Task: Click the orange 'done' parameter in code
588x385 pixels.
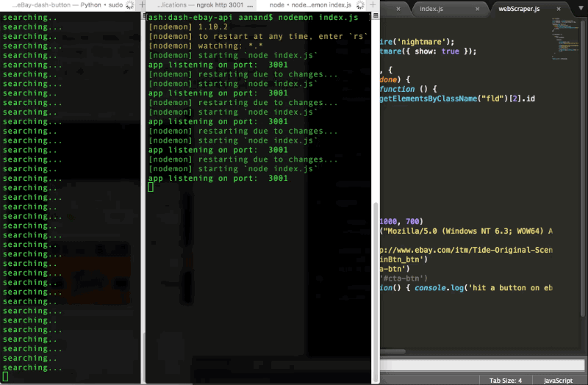Action: (x=388, y=79)
